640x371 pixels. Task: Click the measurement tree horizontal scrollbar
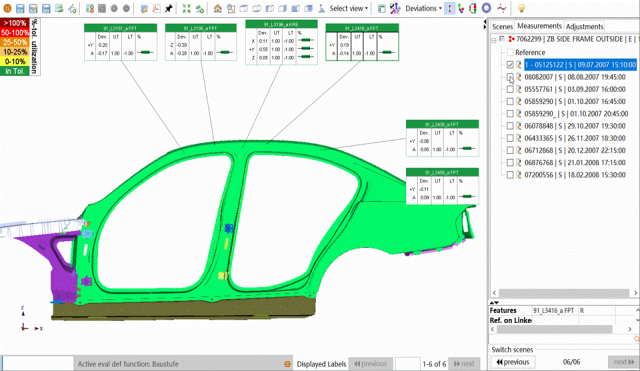click(x=564, y=293)
